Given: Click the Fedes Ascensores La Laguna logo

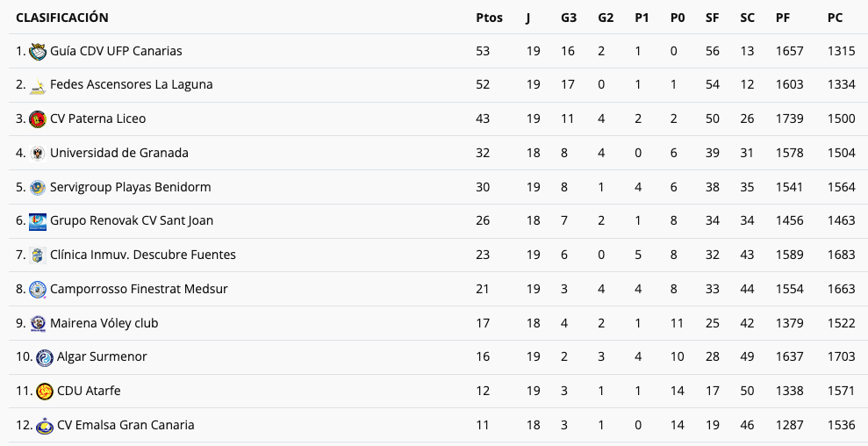Looking at the screenshot, I should click(38, 86).
